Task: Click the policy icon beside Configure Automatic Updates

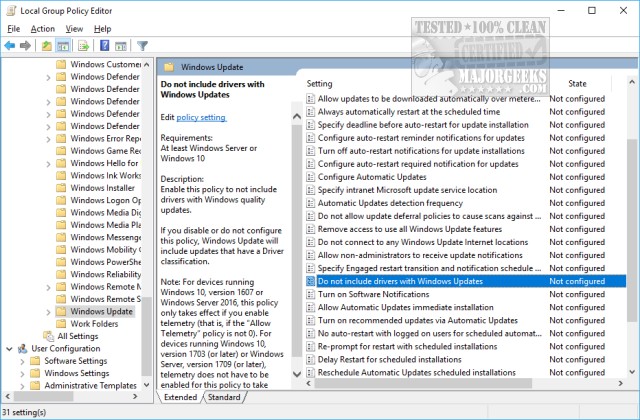Action: (311, 177)
